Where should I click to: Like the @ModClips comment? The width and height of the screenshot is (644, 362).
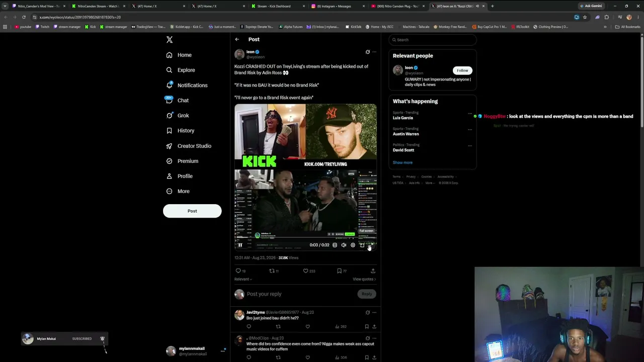pyautogui.click(x=308, y=357)
